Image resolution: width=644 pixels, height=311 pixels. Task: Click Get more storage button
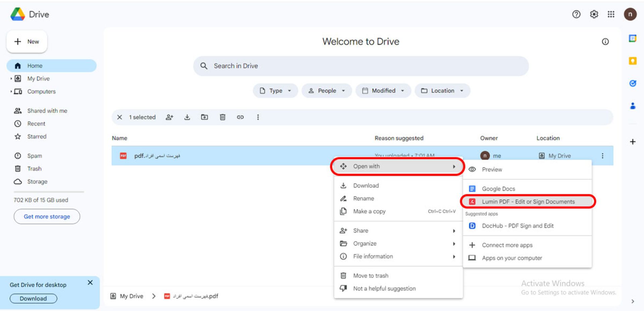[47, 216]
